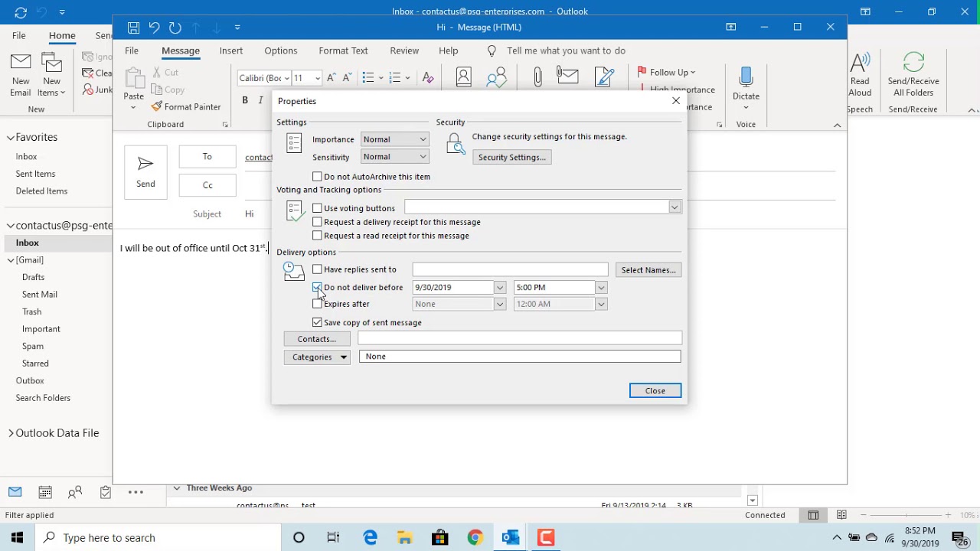Viewport: 980px width, 551px height.
Task: Open File Explorer from the taskbar
Action: point(405,538)
